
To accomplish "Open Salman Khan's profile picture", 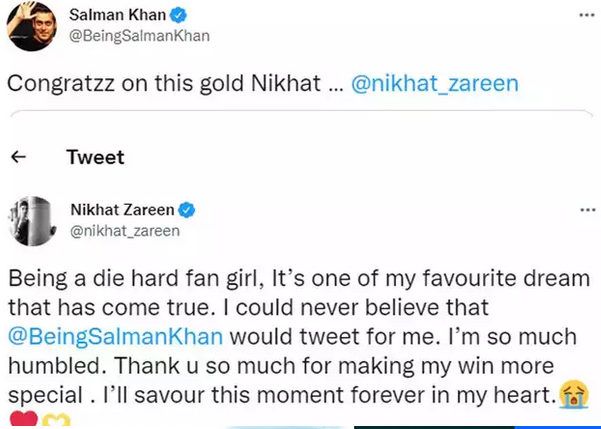I will pyautogui.click(x=31, y=25).
